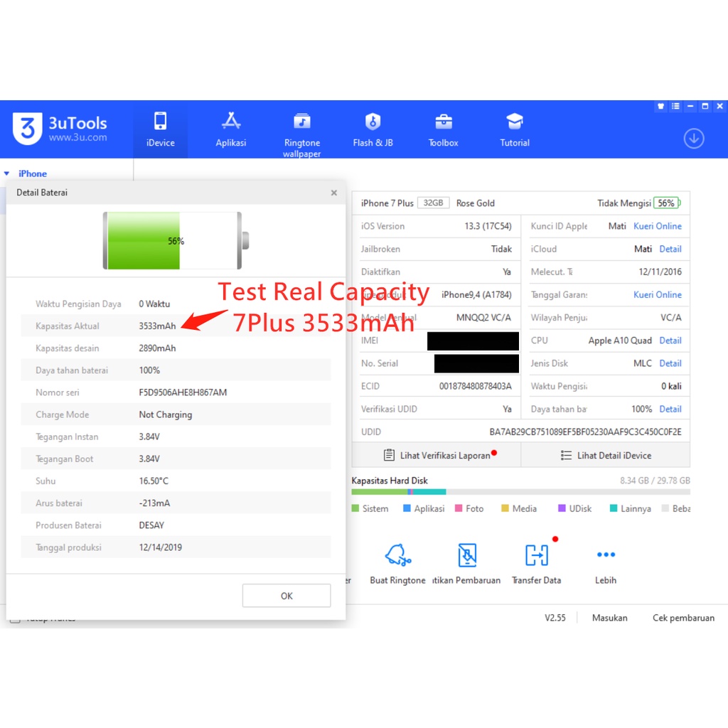The height and width of the screenshot is (728, 728).
Task: Collapse the iPhone tree item
Action: [7, 173]
